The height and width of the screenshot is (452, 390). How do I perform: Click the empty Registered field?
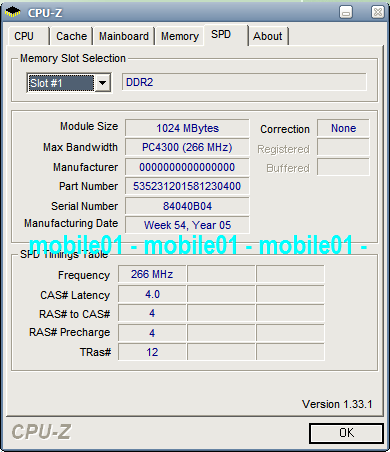(x=343, y=147)
